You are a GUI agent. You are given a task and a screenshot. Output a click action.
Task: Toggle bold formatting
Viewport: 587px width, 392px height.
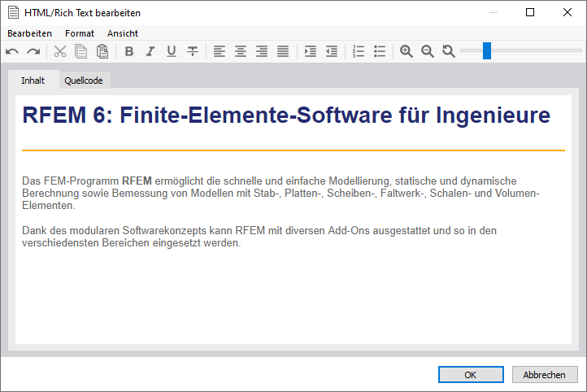click(x=129, y=51)
